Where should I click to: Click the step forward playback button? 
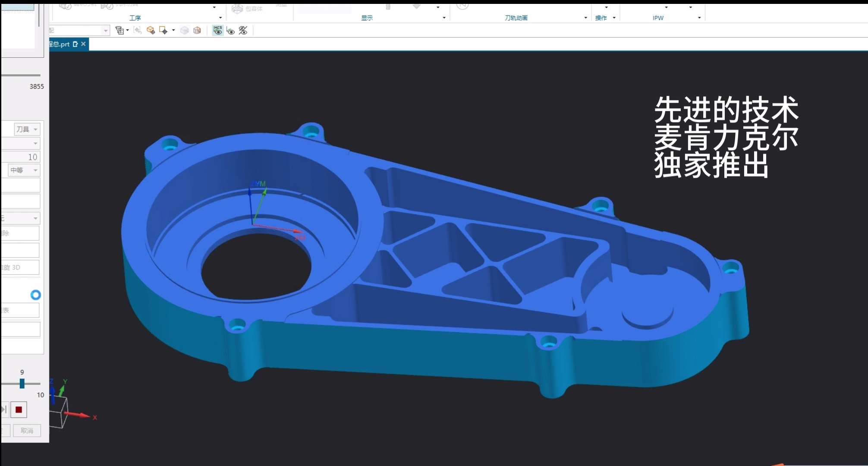[x=4, y=410]
